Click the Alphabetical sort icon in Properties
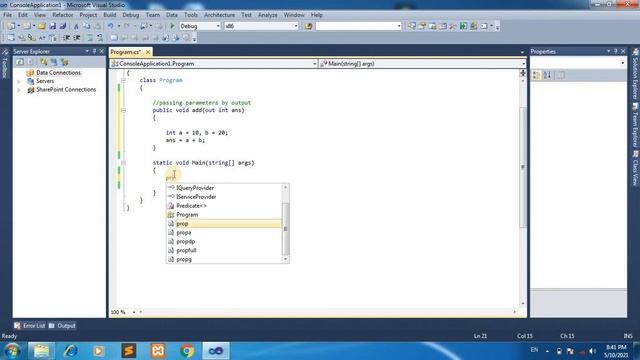The height and width of the screenshot is (360, 640). point(547,75)
